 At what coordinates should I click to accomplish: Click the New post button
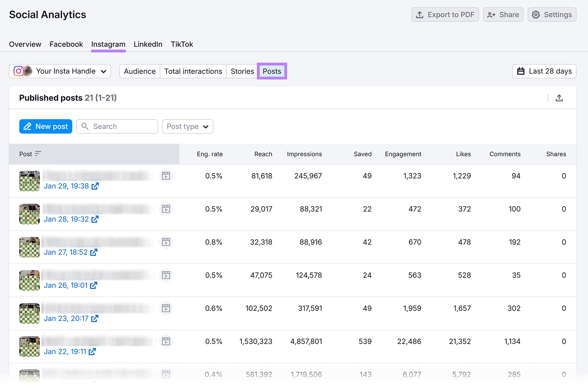pos(46,126)
